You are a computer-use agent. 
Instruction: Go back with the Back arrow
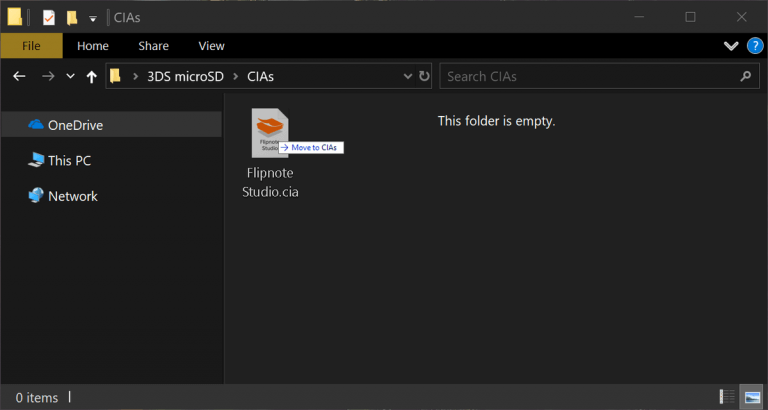19,76
